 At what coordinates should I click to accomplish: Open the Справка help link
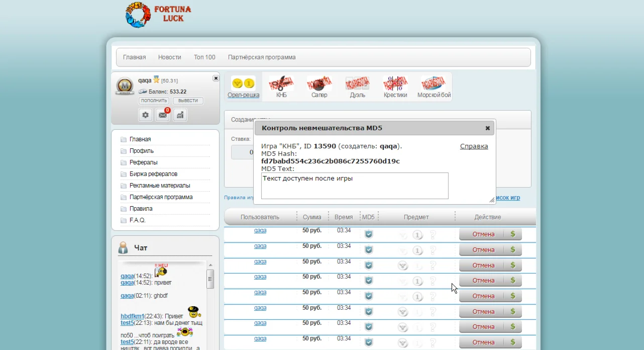click(474, 146)
